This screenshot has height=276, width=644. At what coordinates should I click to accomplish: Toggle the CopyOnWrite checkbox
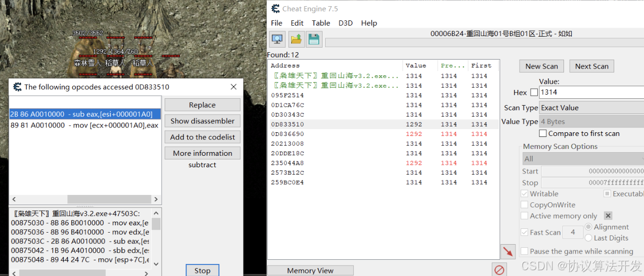click(525, 204)
